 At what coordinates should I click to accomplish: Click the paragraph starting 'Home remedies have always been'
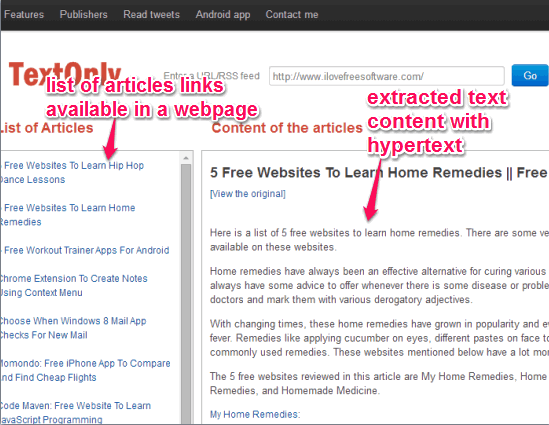click(379, 285)
